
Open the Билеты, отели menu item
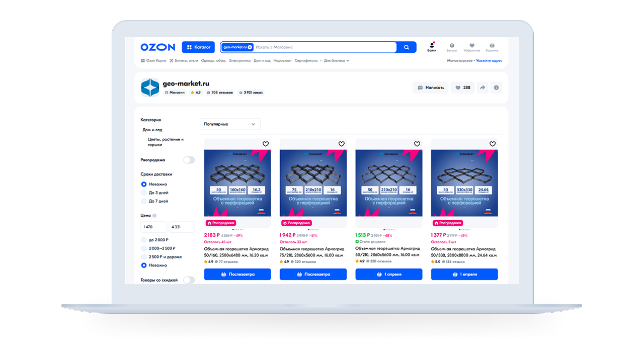point(184,61)
